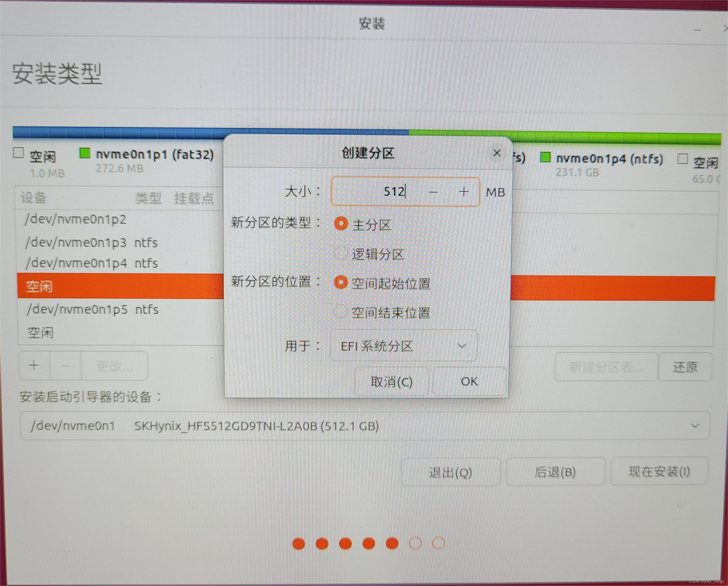Select the /dev/nvme0n1p5 ntfs row
The image size is (728, 586).
click(93, 310)
